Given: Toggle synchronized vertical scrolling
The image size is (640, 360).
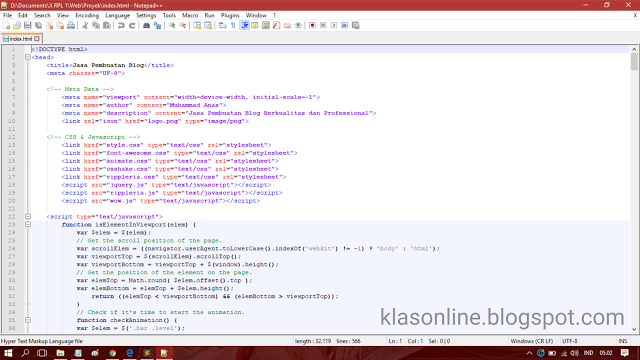Looking at the screenshot, I should 197,25.
